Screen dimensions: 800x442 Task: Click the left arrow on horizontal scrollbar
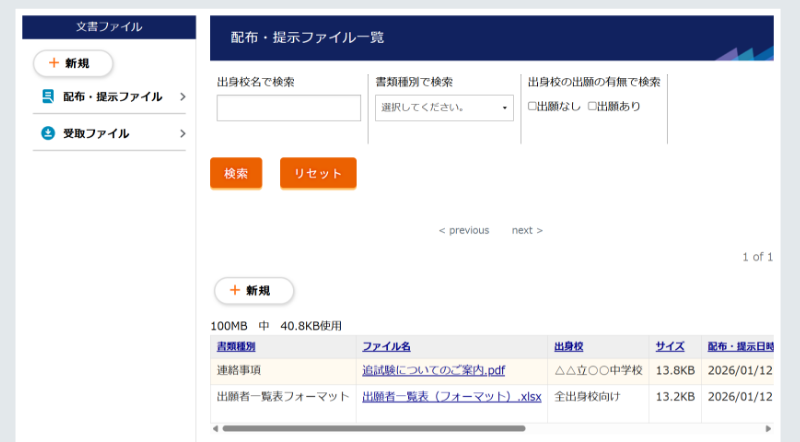click(216, 428)
